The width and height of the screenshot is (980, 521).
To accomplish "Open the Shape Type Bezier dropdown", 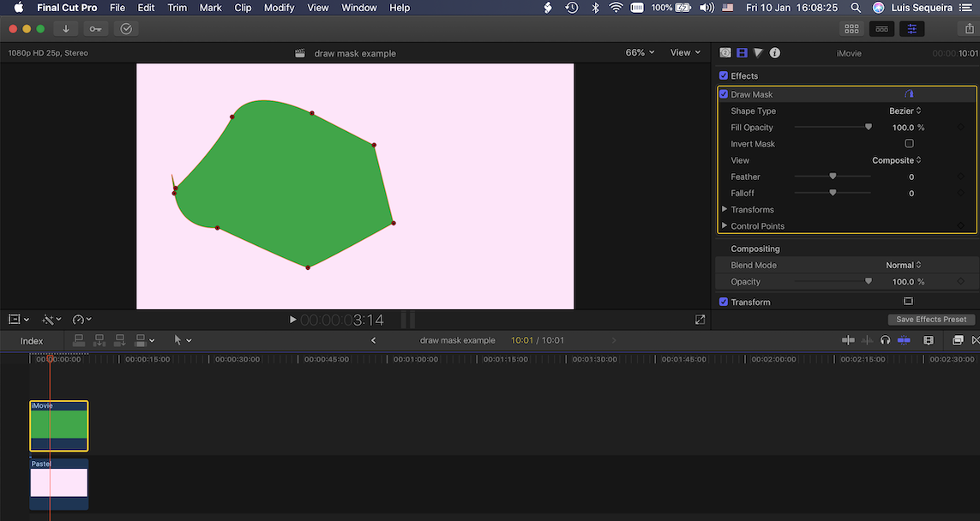I will pos(905,111).
